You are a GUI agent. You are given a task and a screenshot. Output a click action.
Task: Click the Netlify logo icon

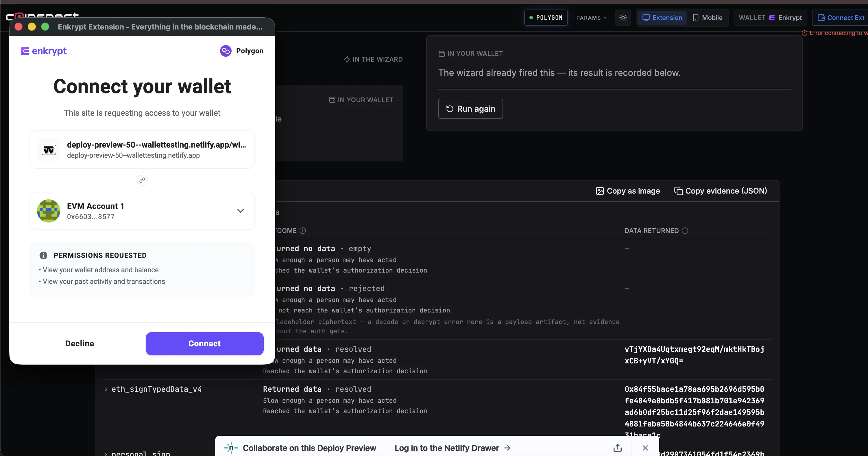(x=231, y=448)
